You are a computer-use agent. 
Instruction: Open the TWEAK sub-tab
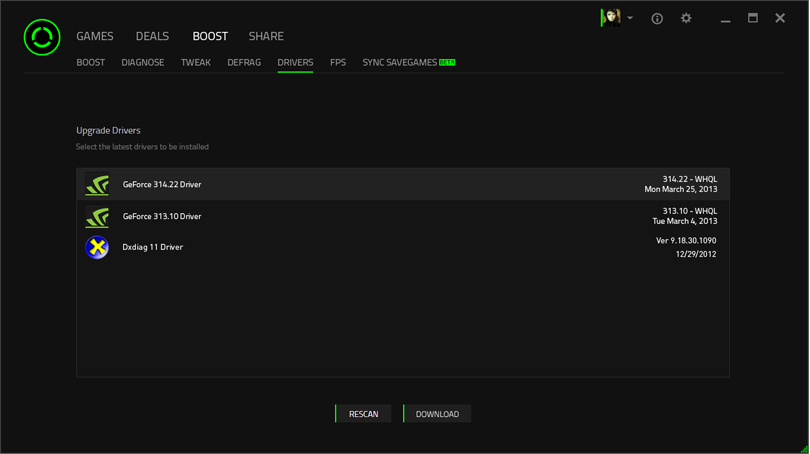[x=195, y=62]
